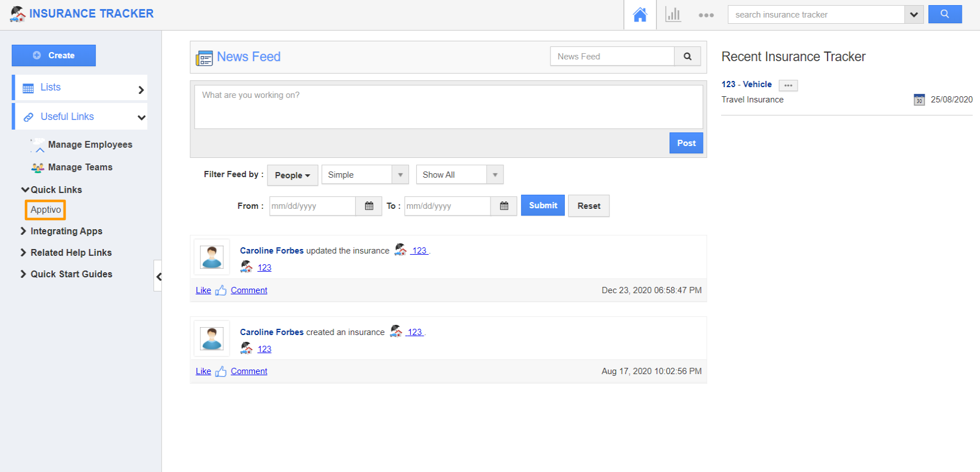Click the News Feed search magnifier icon
This screenshot has width=980, height=472.
click(x=687, y=57)
